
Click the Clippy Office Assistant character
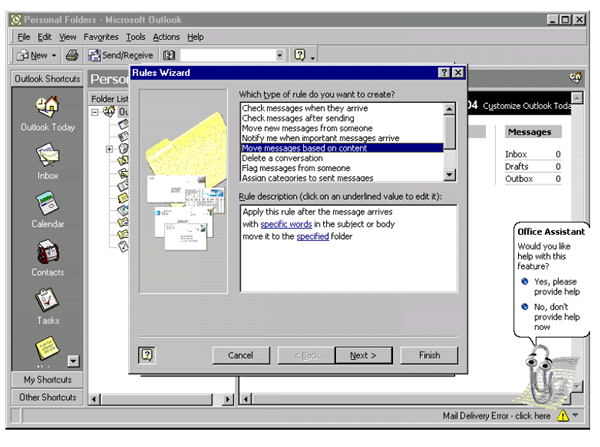point(540,373)
